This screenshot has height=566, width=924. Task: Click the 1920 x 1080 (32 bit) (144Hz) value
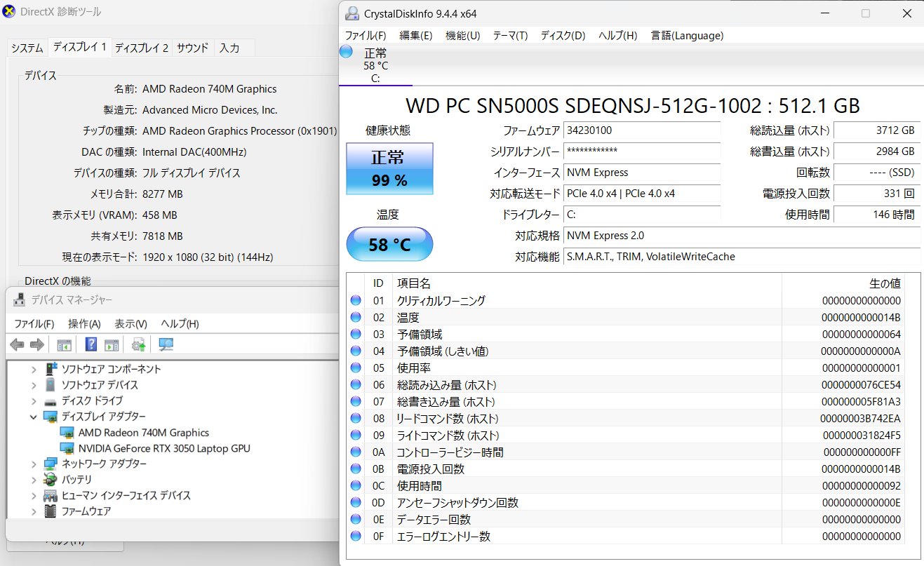point(208,257)
